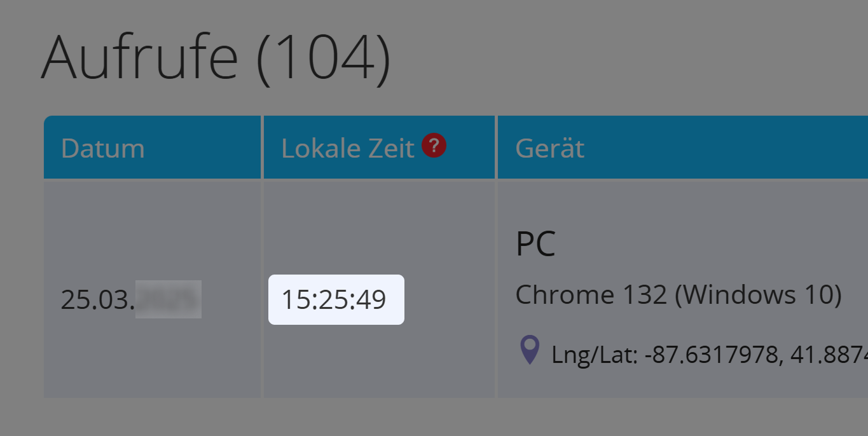Sort by the Gerät column header

click(x=549, y=147)
